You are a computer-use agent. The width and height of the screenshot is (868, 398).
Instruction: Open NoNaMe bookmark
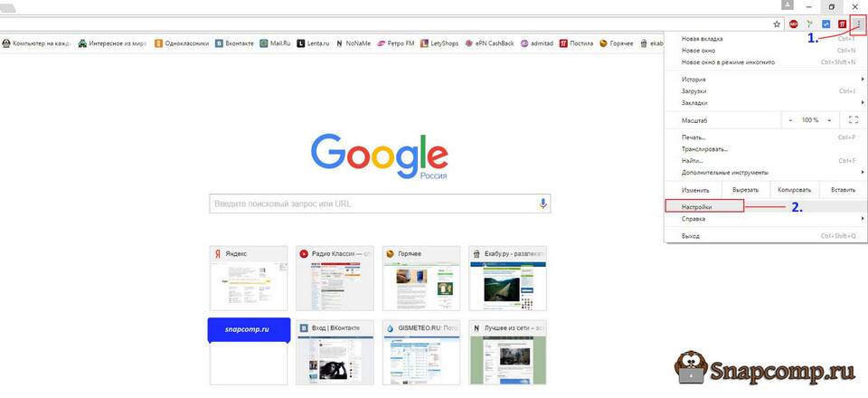point(354,43)
